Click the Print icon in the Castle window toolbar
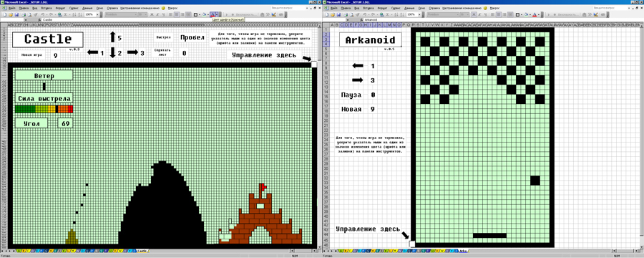The image size is (644, 258). [x=24, y=14]
